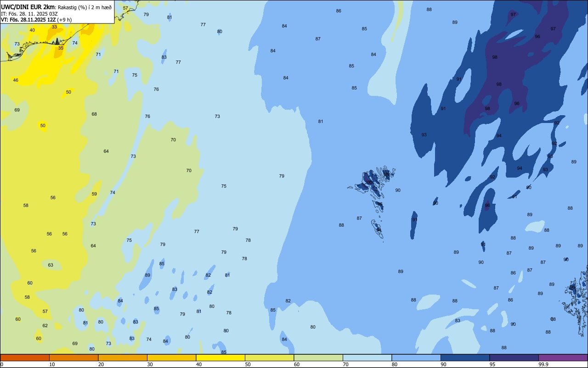
Task: Select the 20–30 amber legend swatch
Action: coord(123,357)
